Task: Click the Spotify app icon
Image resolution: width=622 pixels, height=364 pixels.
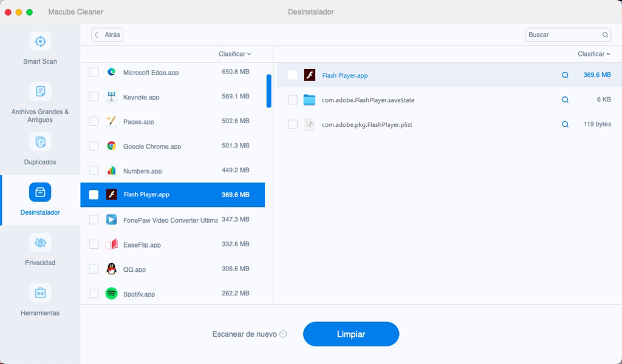Action: (x=112, y=294)
